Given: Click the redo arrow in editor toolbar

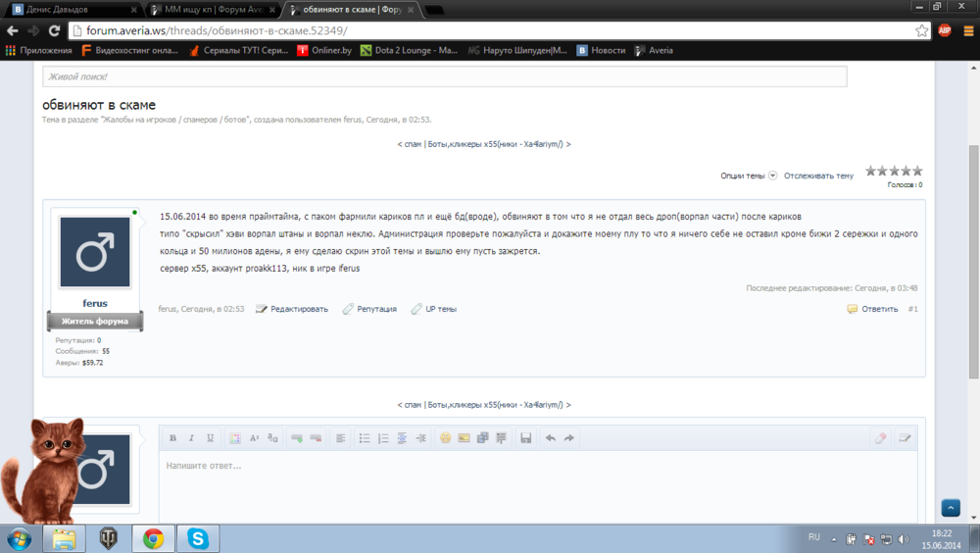Looking at the screenshot, I should (569, 438).
